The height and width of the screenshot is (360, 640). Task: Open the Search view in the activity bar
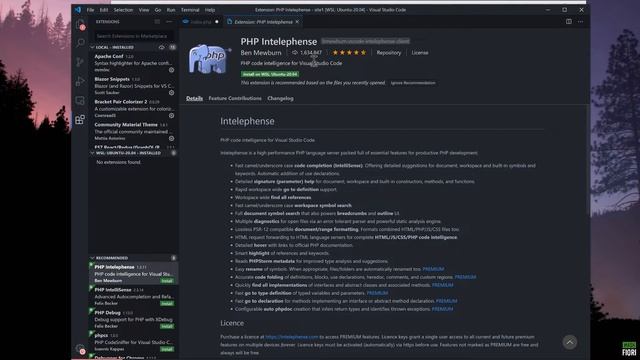[80, 42]
